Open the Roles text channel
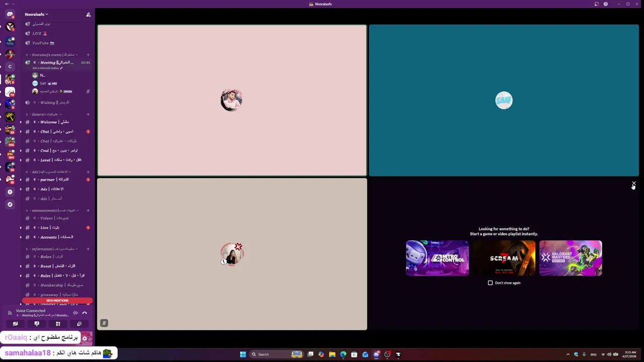The height and width of the screenshot is (362, 644). [x=57, y=256]
